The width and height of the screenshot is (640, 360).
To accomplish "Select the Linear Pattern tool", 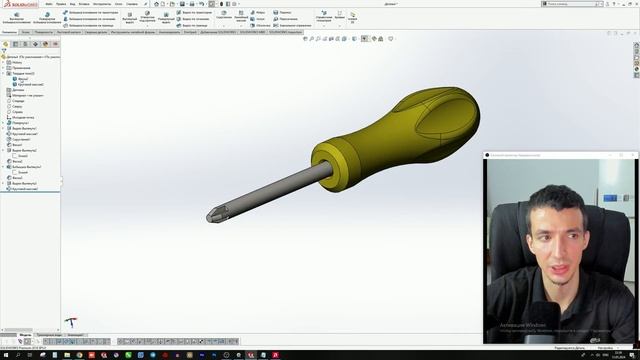I will (241, 16).
